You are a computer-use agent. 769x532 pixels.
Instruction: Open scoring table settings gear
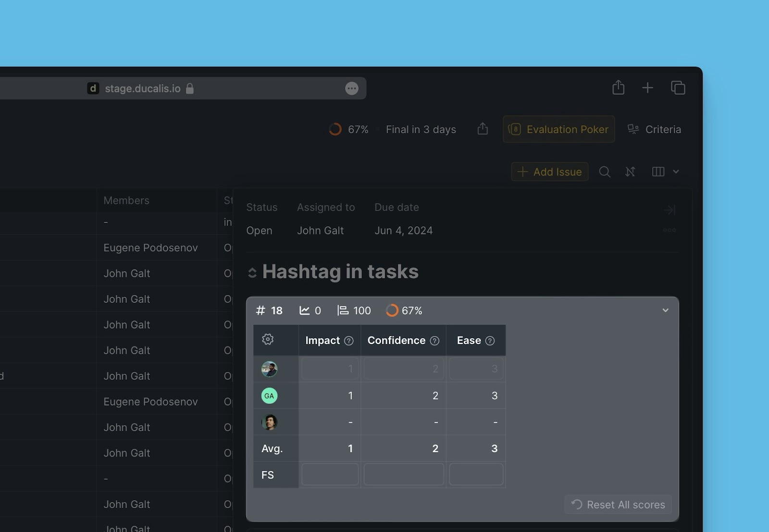coord(268,339)
